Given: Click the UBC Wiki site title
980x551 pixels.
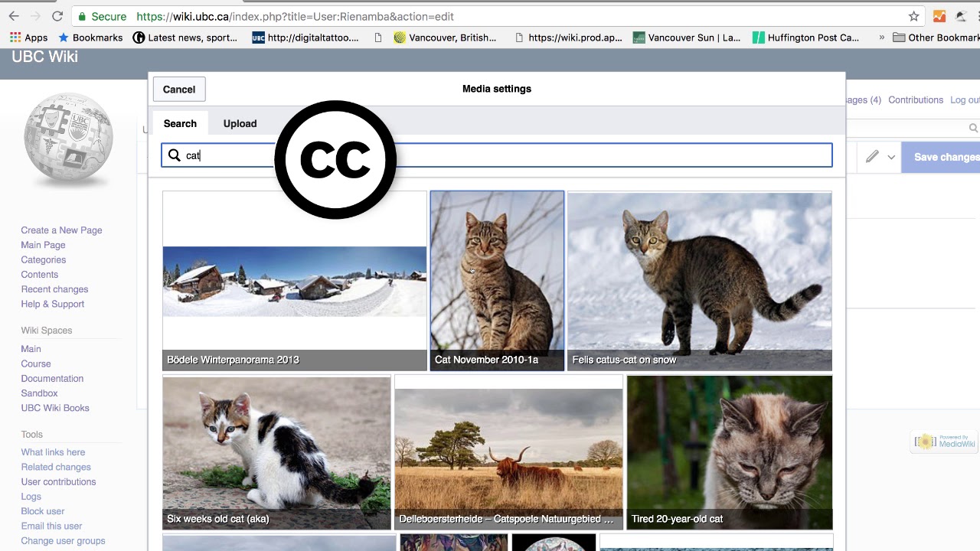Looking at the screenshot, I should pyautogui.click(x=44, y=57).
